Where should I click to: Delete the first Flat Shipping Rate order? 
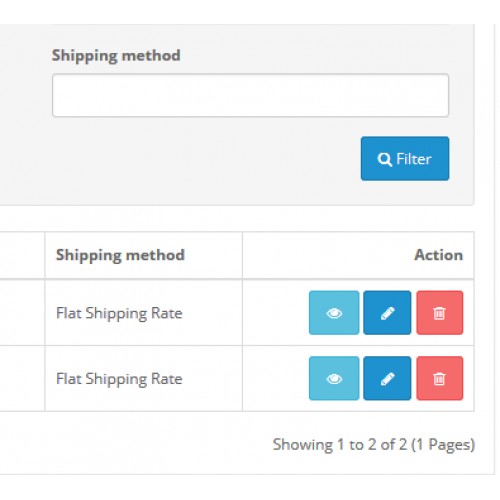tap(439, 313)
